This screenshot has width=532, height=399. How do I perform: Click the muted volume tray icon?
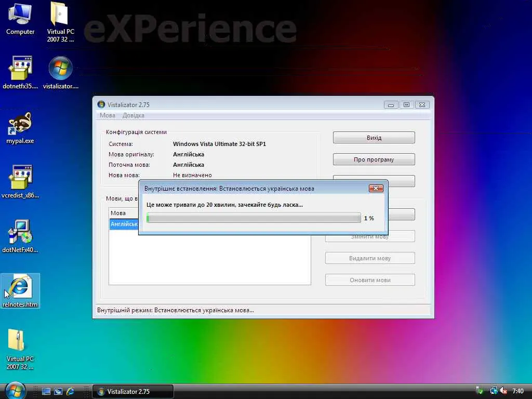coord(503,391)
